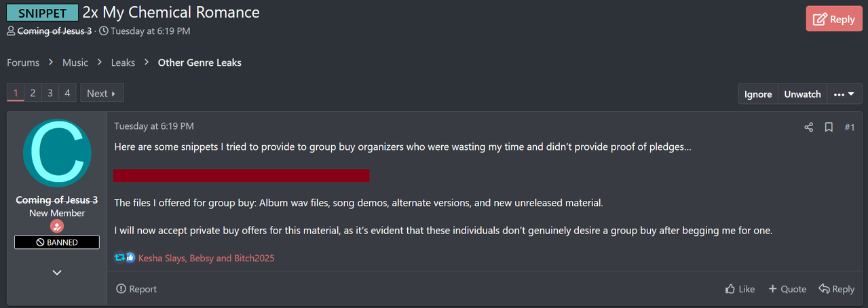Ignore this thread
The width and height of the screenshot is (868, 308).
click(758, 94)
